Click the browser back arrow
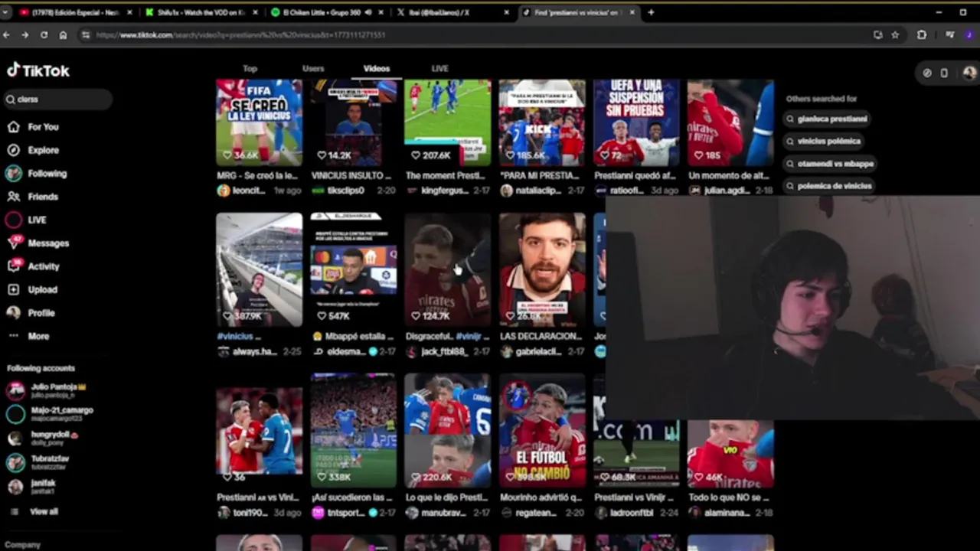 pos(7,34)
